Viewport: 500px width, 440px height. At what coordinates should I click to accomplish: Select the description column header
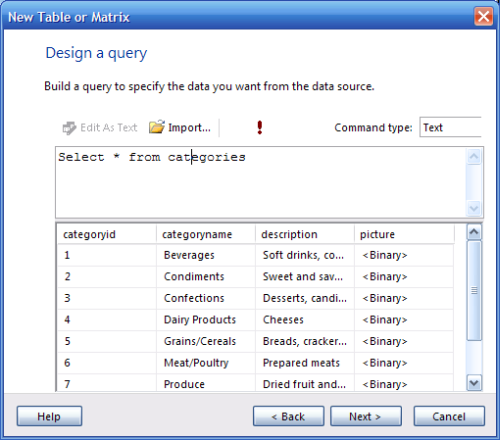pyautogui.click(x=305, y=234)
